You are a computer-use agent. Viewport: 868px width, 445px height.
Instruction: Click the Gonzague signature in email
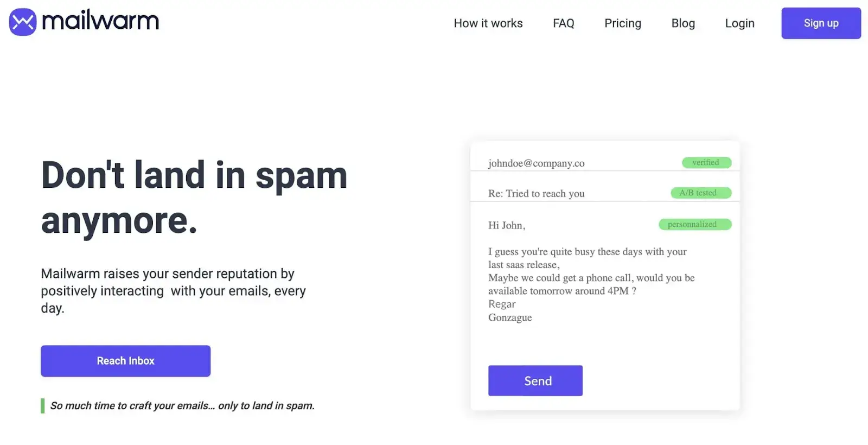[x=510, y=317]
